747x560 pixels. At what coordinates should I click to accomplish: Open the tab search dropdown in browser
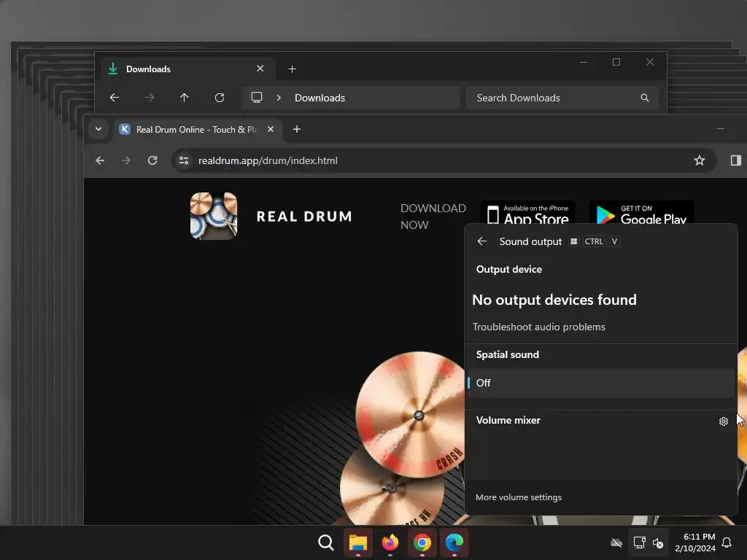98,129
